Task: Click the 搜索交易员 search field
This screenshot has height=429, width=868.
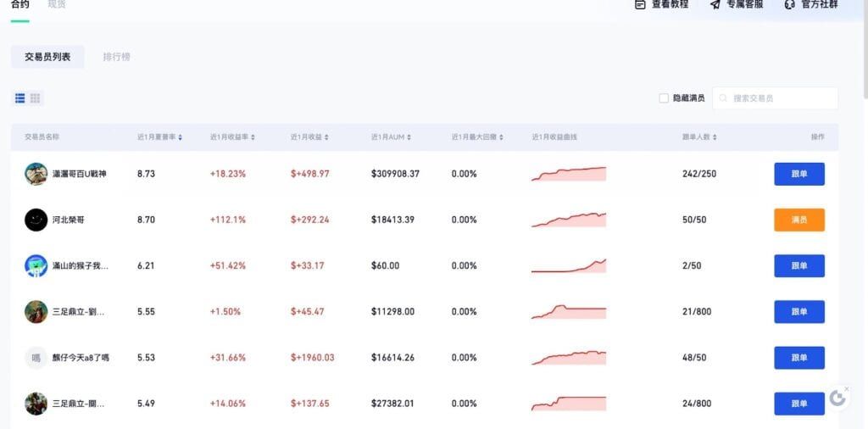Action: pyautogui.click(x=782, y=98)
